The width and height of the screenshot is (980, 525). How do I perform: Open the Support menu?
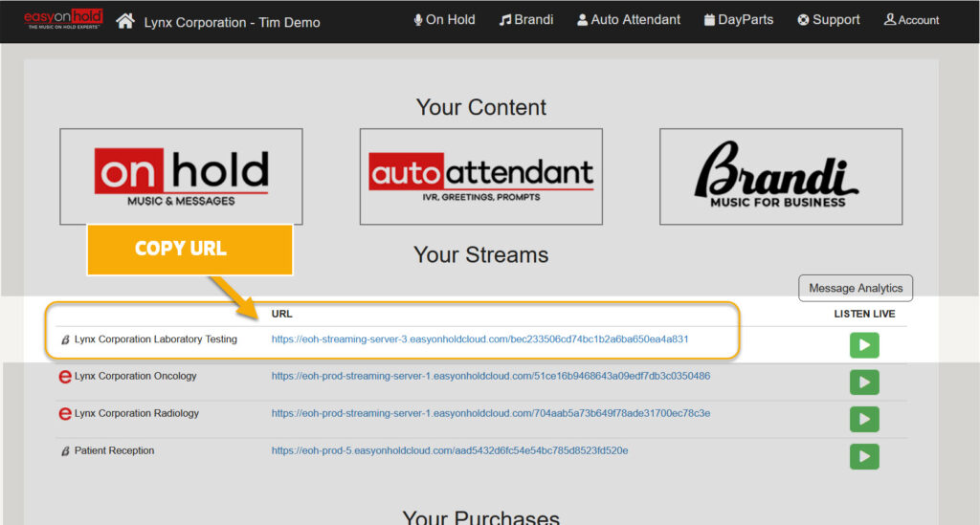[x=829, y=20]
